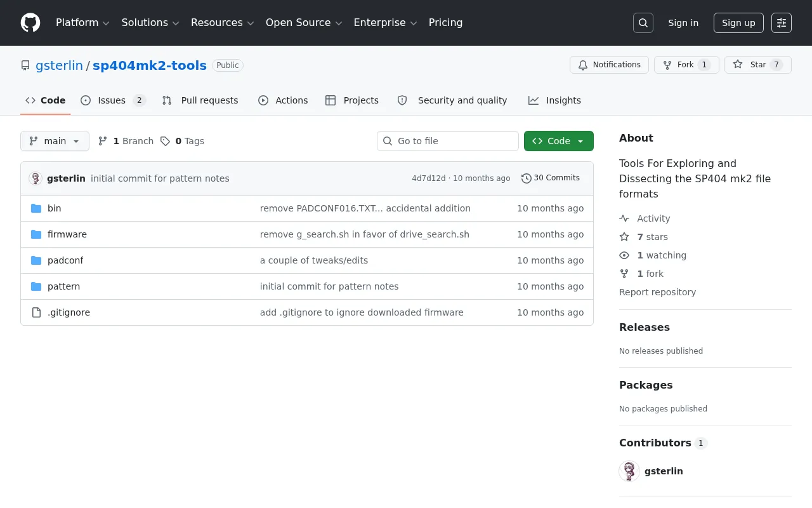This screenshot has width=812, height=508.
Task: Open 'a couple of tweaks/edits' commit
Action: [314, 260]
